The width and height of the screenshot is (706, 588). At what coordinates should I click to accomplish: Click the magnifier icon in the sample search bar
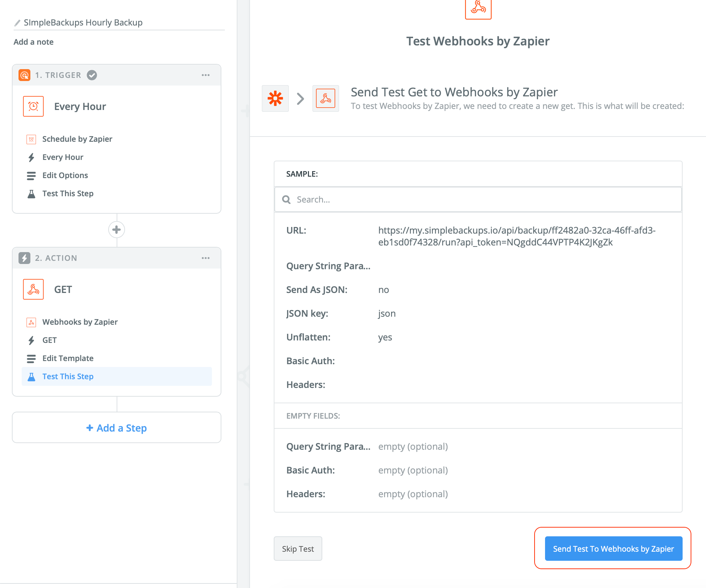286,199
